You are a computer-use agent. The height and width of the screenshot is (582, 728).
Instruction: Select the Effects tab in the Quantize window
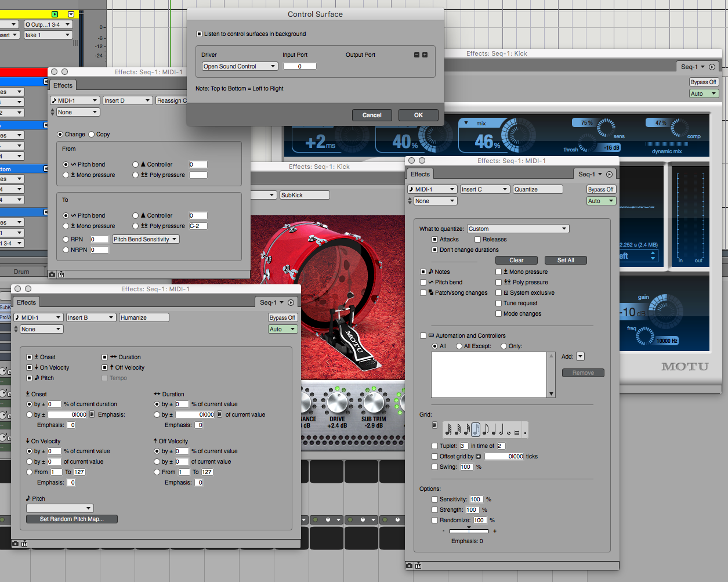[420, 174]
